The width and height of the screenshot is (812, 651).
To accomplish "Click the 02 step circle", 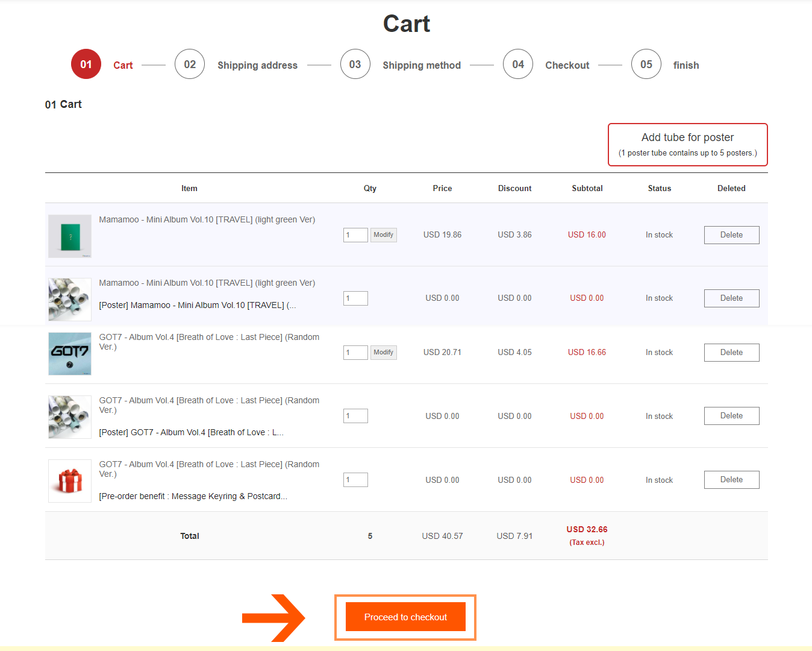I will (190, 64).
